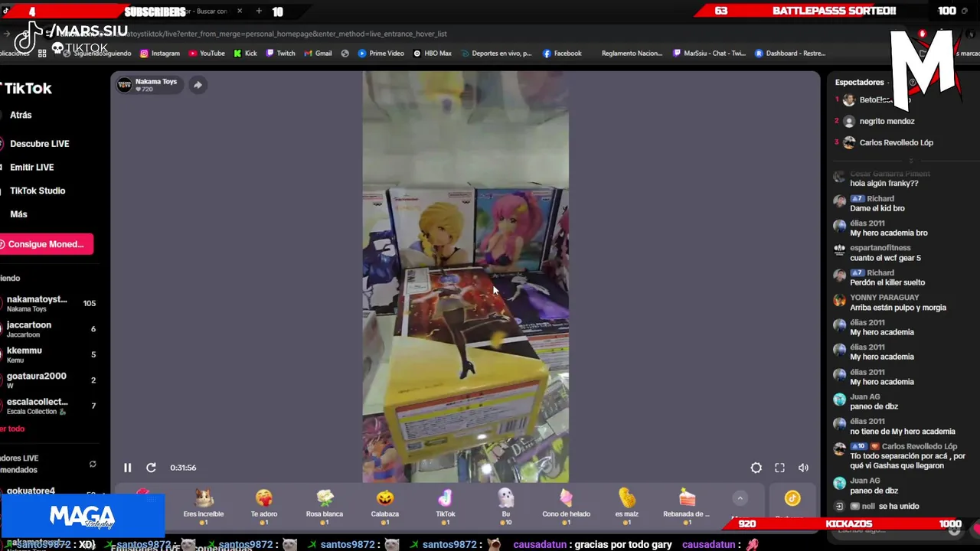Image resolution: width=980 pixels, height=551 pixels.
Task: Send the Bu ghost gift
Action: 505,507
